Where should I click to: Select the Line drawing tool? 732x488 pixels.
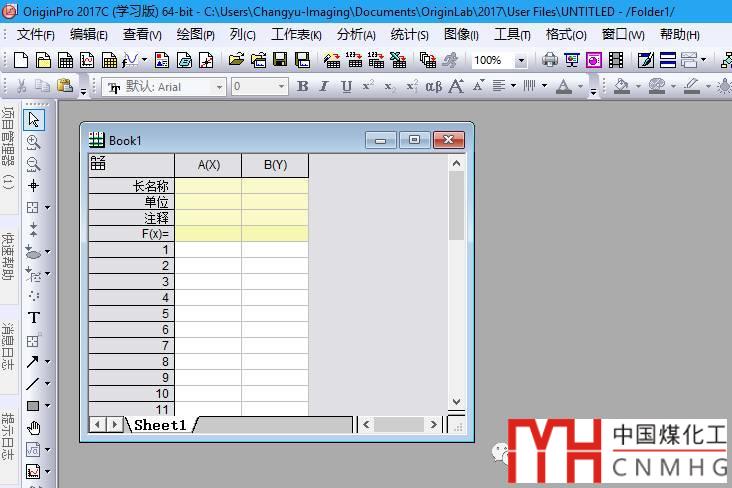[x=33, y=384]
